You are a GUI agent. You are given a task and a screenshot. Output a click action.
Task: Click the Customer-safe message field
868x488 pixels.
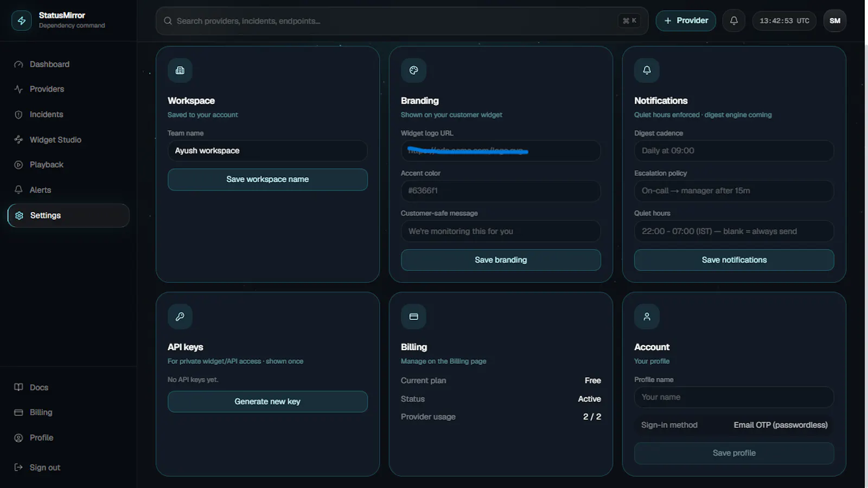click(x=501, y=231)
